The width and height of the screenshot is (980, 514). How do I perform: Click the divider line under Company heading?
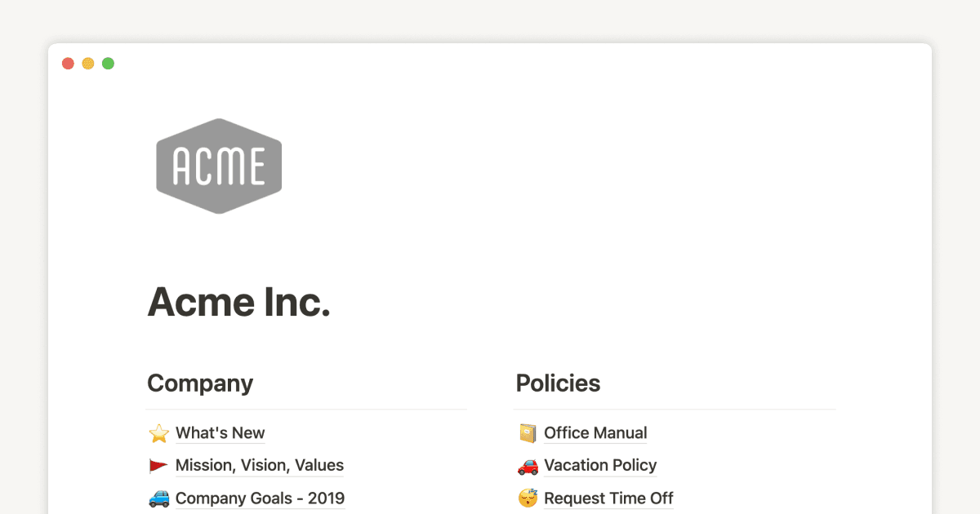(x=306, y=409)
